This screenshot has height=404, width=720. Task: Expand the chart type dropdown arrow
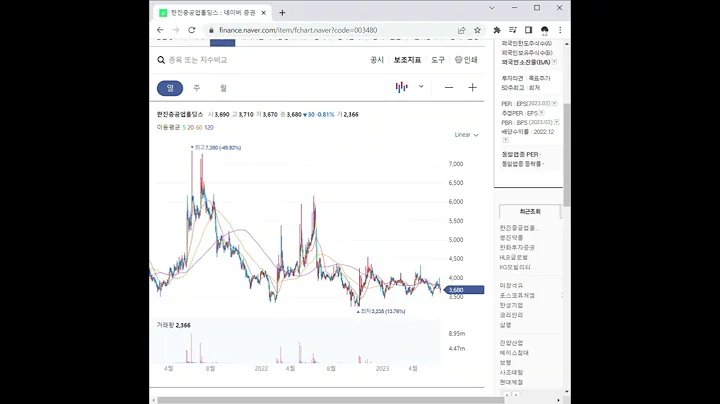(421, 87)
